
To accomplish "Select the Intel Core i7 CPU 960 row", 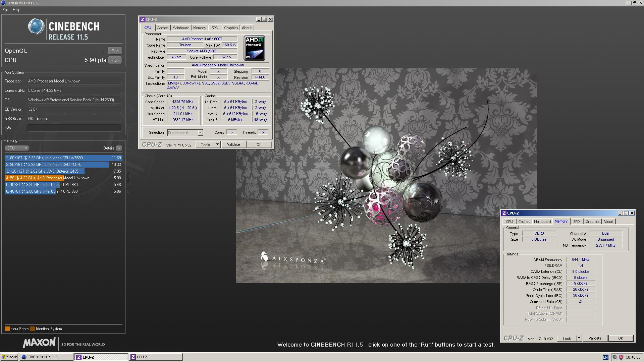I will (x=63, y=185).
